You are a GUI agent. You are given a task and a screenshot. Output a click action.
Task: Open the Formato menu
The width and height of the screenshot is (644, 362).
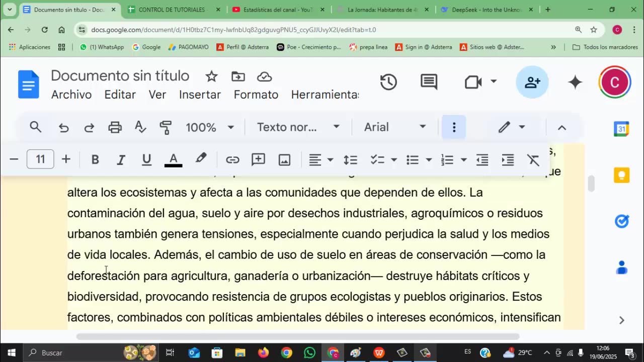coord(256,95)
